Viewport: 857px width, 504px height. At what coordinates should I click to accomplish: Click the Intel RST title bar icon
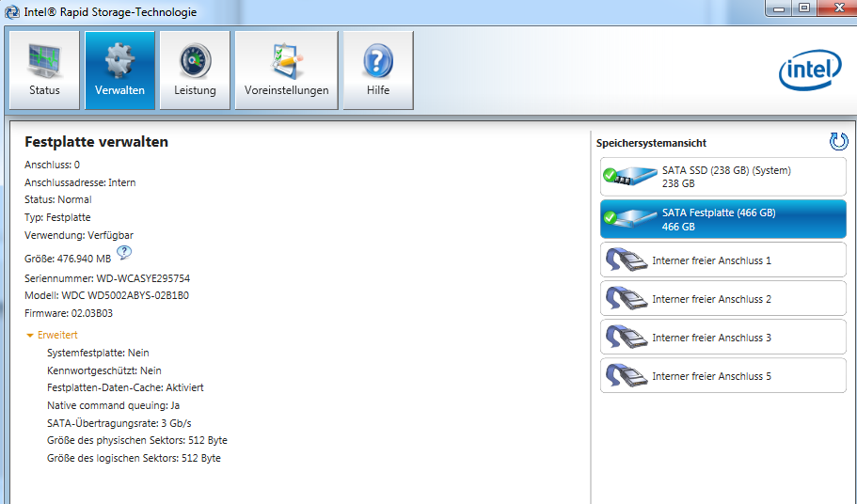[x=11, y=11]
